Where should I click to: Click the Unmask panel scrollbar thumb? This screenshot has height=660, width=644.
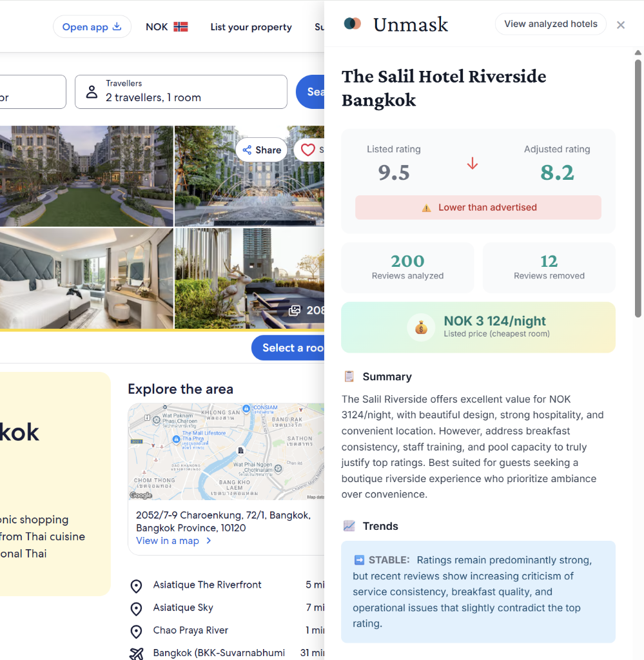[x=638, y=188]
